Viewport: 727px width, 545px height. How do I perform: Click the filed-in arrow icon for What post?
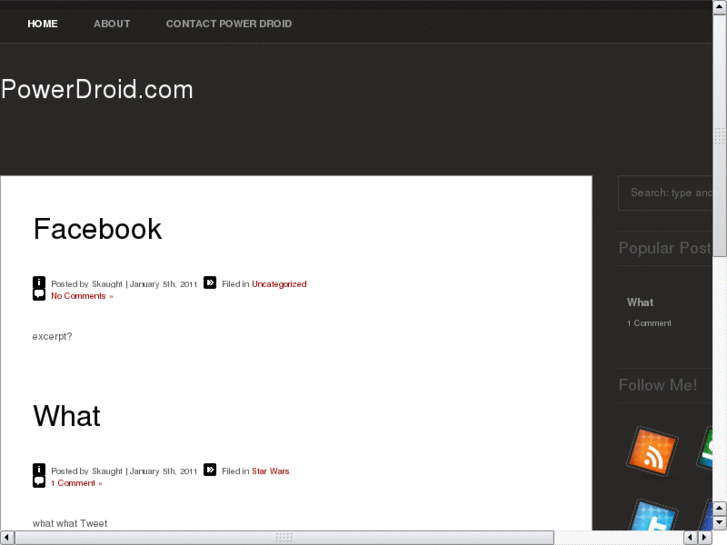coord(210,469)
